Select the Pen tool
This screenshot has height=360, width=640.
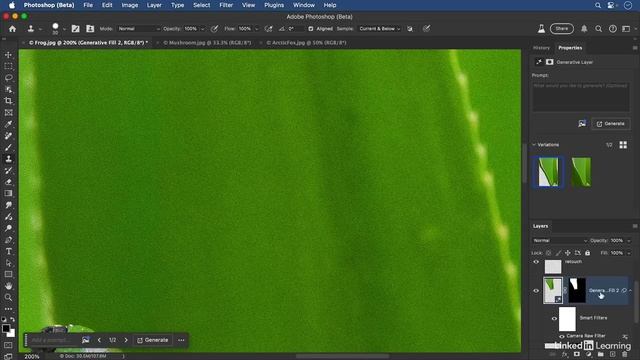coord(8,240)
